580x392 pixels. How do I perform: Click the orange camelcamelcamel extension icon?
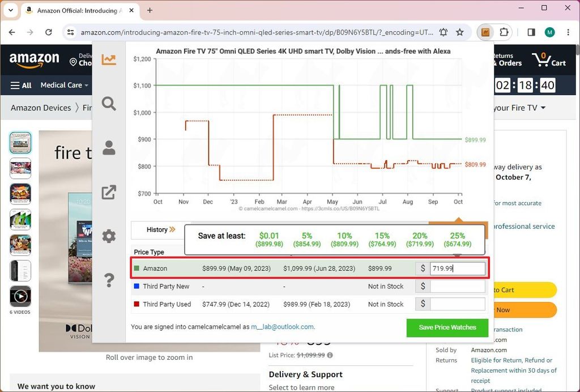[485, 32]
